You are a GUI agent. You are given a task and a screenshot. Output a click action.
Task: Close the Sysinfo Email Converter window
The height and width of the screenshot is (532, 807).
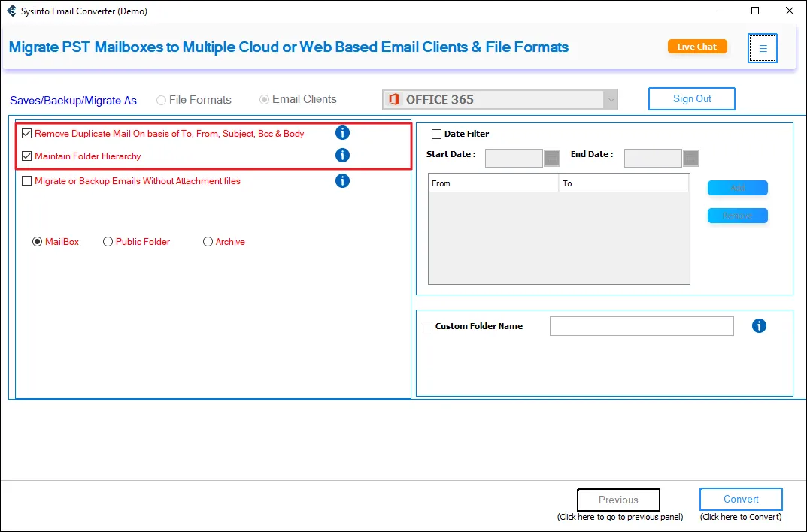click(x=790, y=11)
